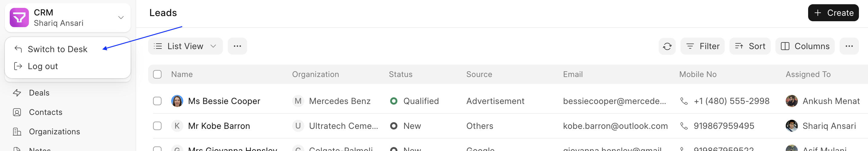Tick the select-all checkbox in table header

[157, 74]
